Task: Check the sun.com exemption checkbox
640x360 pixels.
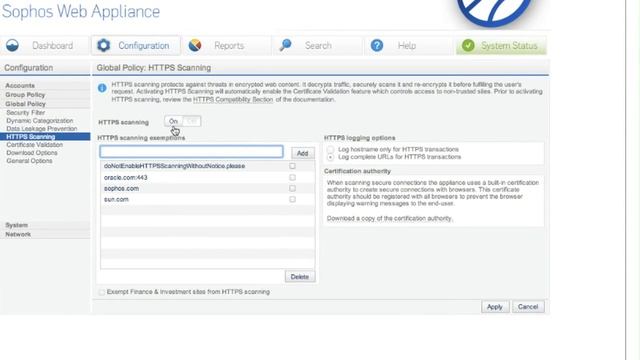Action: point(292,200)
